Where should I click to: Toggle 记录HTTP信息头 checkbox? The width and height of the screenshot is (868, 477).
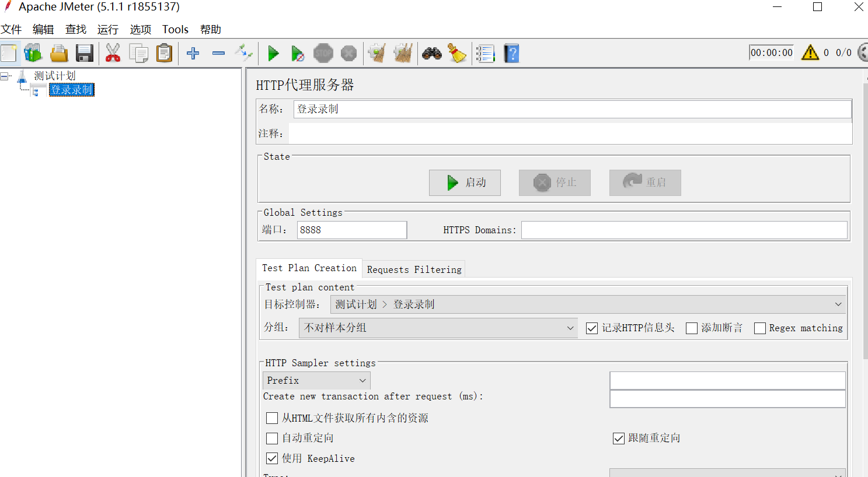(x=592, y=328)
